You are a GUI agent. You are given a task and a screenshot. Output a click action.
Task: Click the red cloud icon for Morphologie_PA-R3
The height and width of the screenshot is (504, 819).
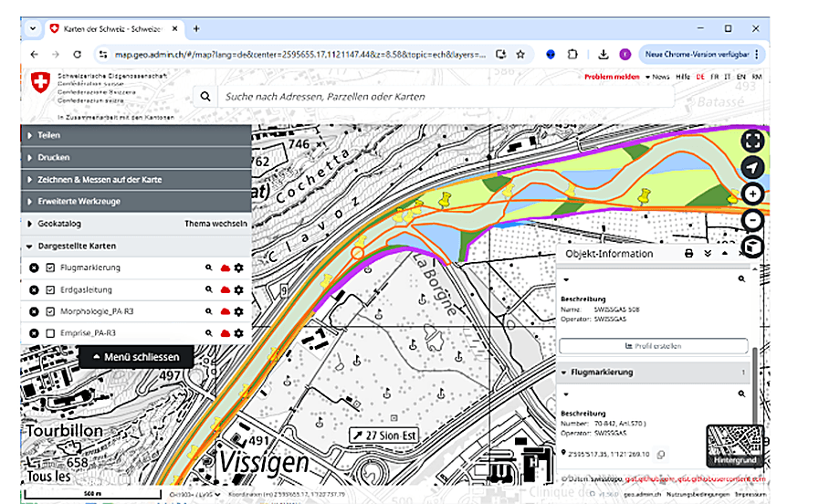pos(226,311)
